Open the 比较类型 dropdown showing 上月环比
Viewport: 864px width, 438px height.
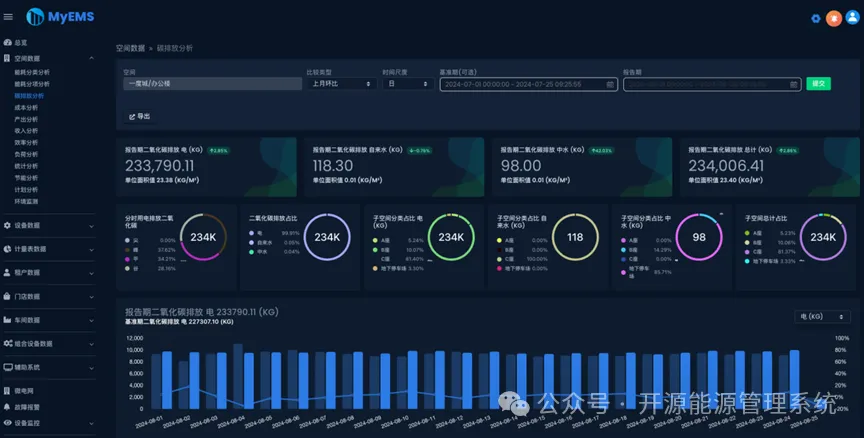(x=342, y=84)
